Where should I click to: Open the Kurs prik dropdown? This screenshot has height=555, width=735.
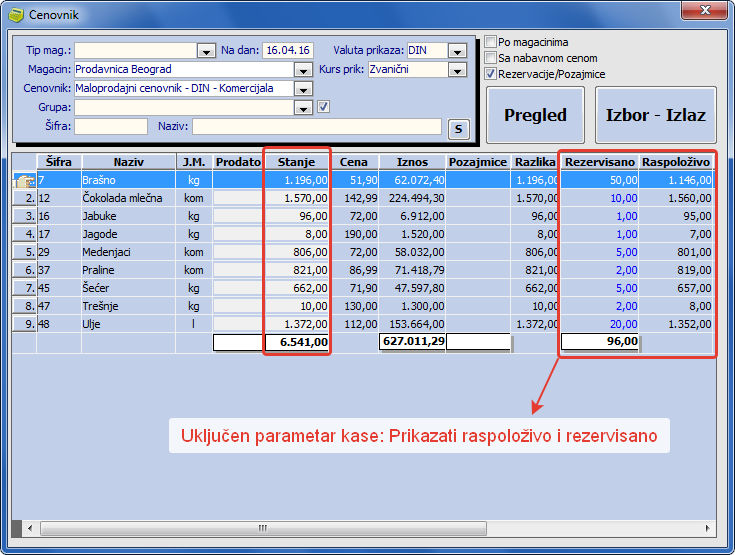pos(457,70)
